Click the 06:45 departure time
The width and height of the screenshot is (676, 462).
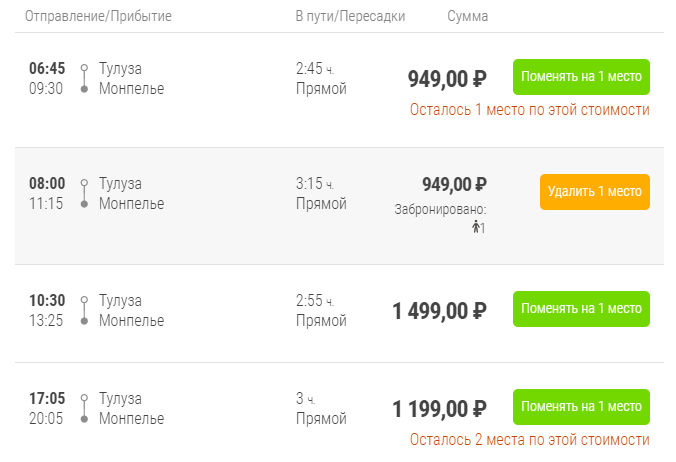47,68
